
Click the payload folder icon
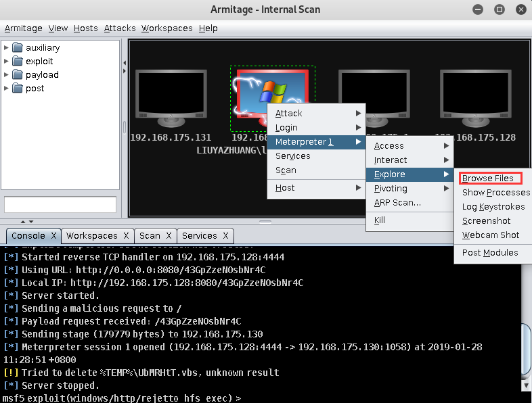coord(18,74)
